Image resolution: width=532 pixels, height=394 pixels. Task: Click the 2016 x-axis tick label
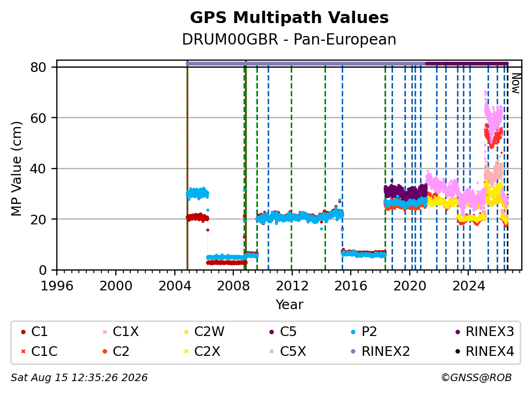click(351, 286)
